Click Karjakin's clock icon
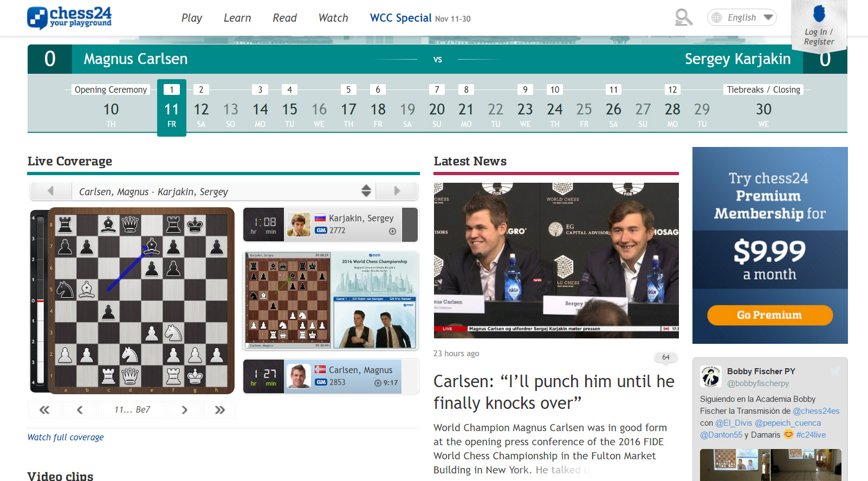The height and width of the screenshot is (481, 868). click(x=392, y=231)
